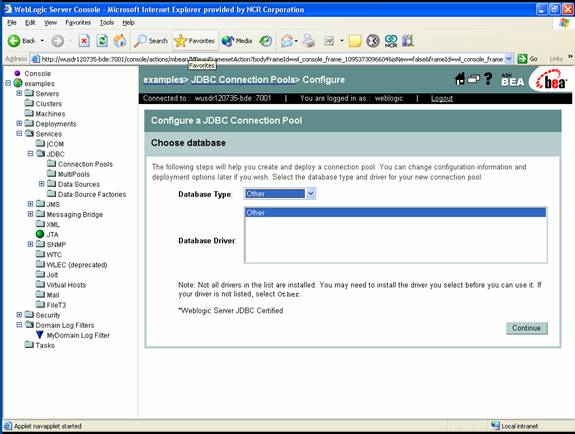The image size is (575, 434).
Task: Click the History toolbar icon
Action: pos(265,41)
